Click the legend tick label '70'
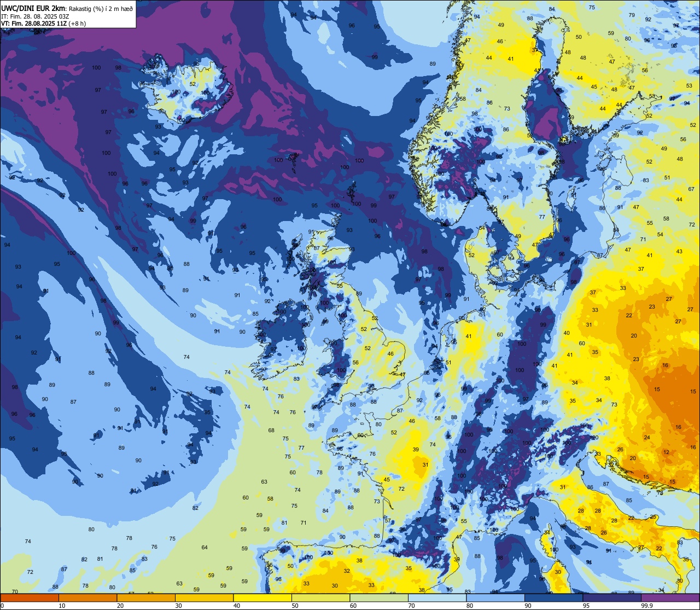The height and width of the screenshot is (610, 700). click(411, 606)
